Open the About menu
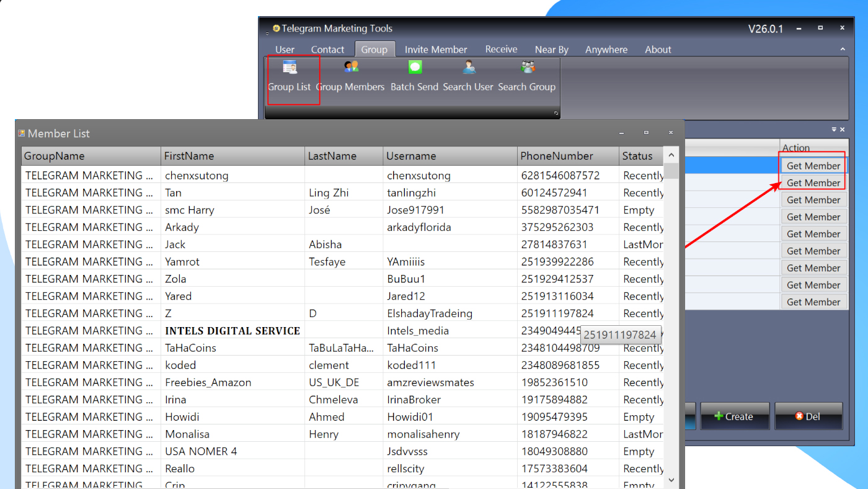 click(x=658, y=49)
